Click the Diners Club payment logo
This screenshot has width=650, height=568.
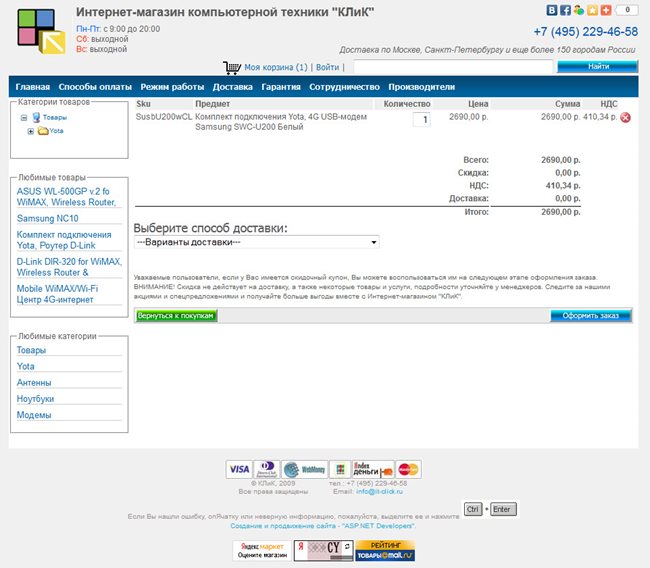(x=267, y=469)
